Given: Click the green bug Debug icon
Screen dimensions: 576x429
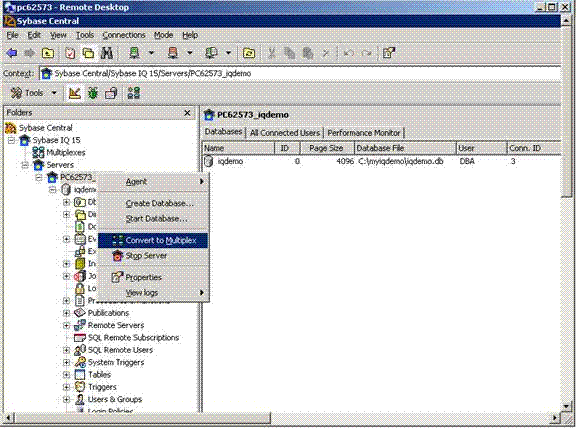Looking at the screenshot, I should tap(93, 93).
